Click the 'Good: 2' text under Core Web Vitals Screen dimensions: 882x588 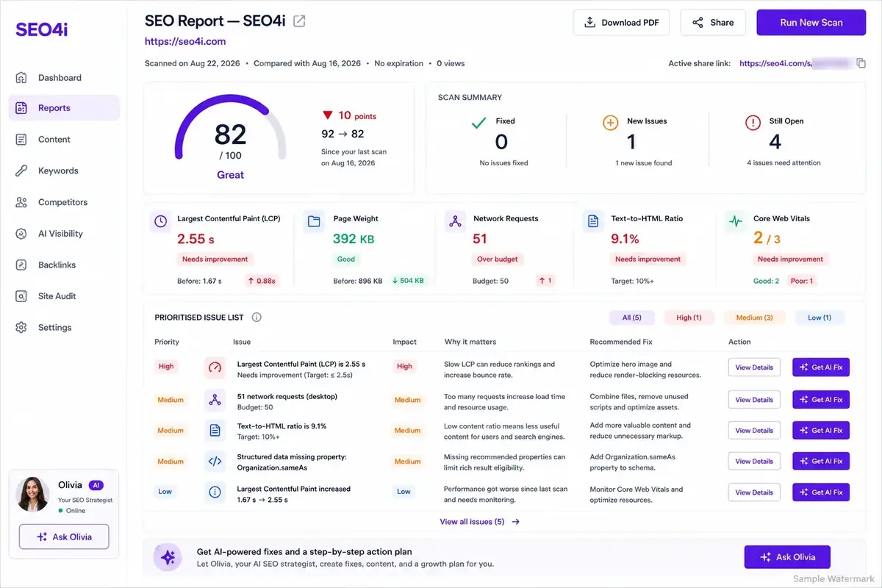coord(766,281)
